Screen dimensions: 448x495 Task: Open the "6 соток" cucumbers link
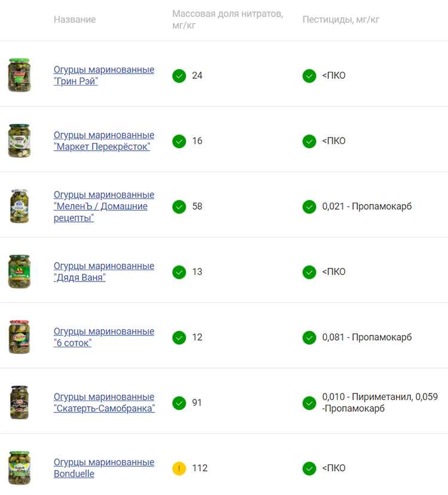[x=104, y=337]
